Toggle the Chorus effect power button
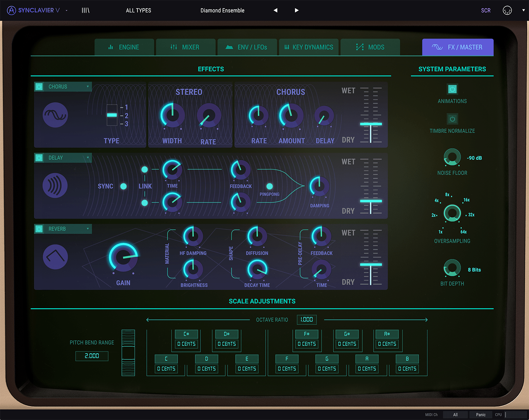Viewport: 529px width, 420px height. click(x=39, y=87)
